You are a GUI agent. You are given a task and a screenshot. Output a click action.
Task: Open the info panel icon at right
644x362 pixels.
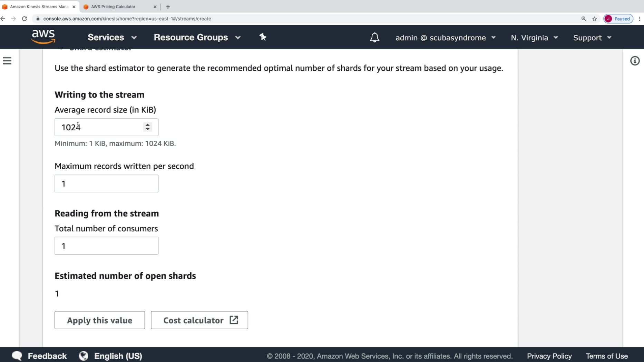pos(635,61)
